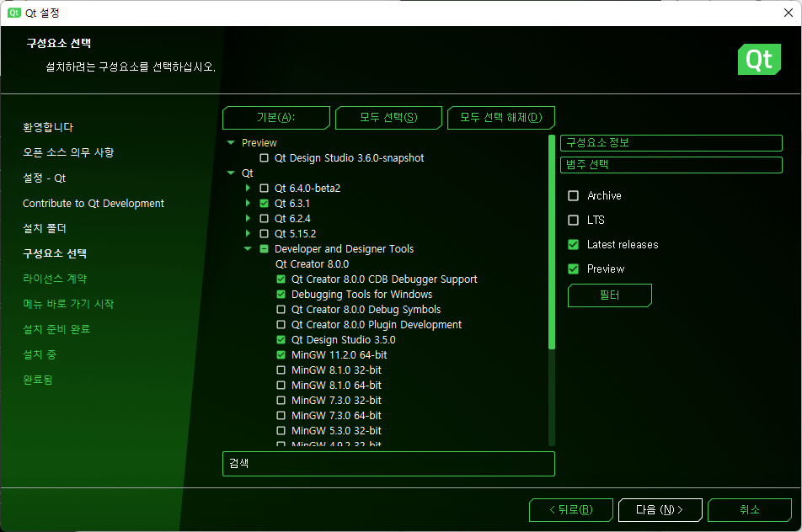The height and width of the screenshot is (532, 802).
Task: Enable the Archive category filter
Action: click(x=574, y=196)
